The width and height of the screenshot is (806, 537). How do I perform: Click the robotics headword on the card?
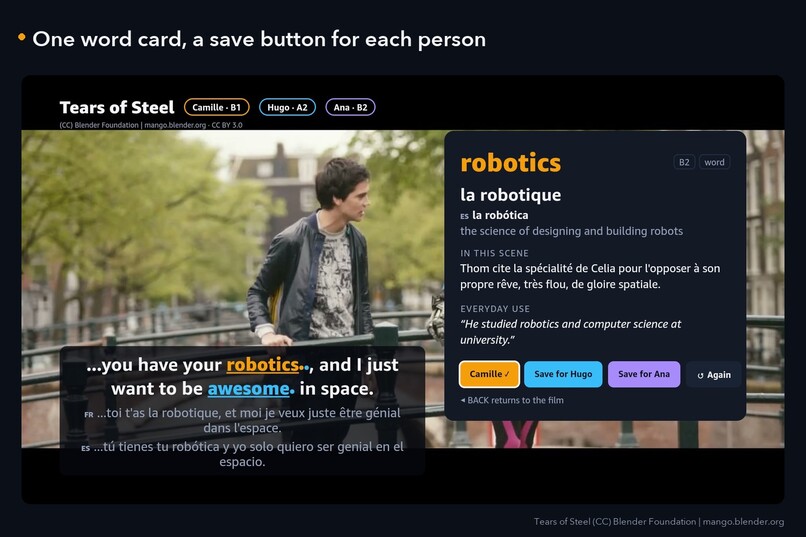point(510,163)
